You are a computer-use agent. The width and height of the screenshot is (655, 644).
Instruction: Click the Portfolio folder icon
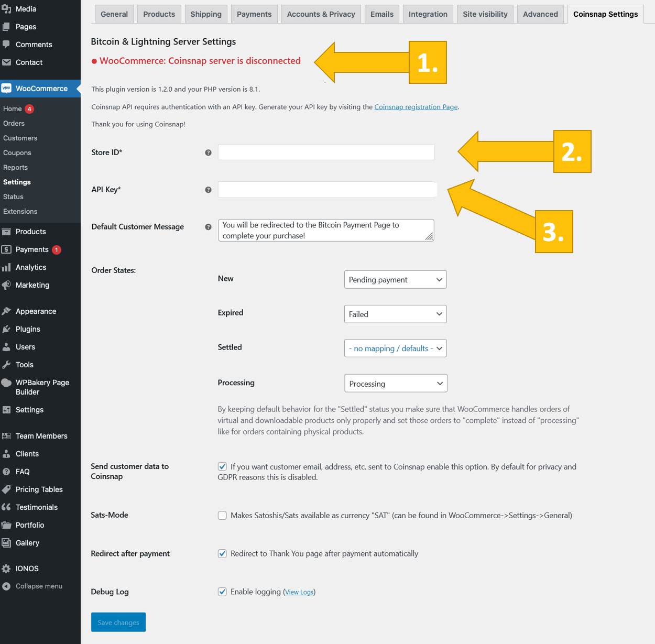pyautogui.click(x=6, y=525)
